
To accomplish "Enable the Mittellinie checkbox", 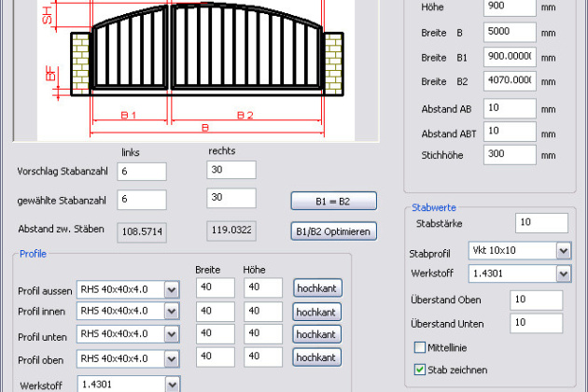I will [419, 347].
